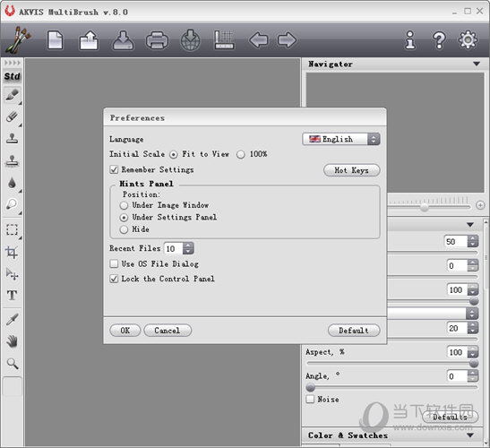Toggle Lock the Control Panel checkbox
The image size is (490, 448).
[114, 279]
